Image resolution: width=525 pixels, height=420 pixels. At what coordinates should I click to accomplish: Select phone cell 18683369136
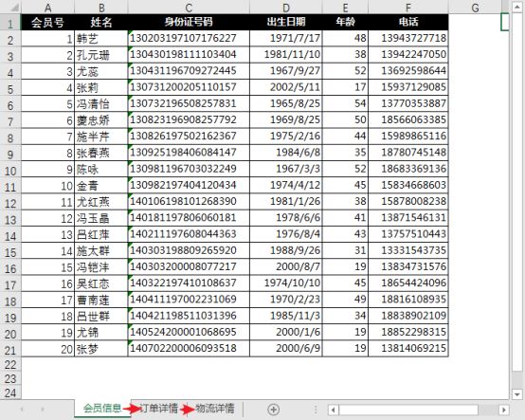[408, 169]
